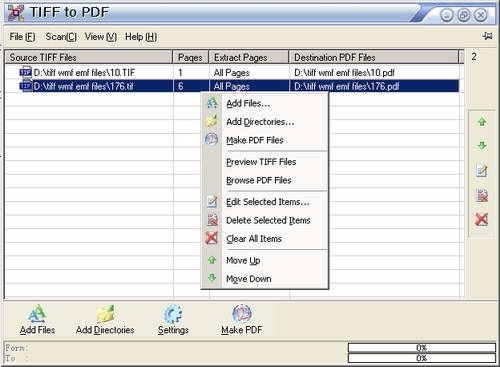Image resolution: width=500 pixels, height=367 pixels.
Task: Click the TIF file icon for 176.tif row
Action: click(x=25, y=86)
